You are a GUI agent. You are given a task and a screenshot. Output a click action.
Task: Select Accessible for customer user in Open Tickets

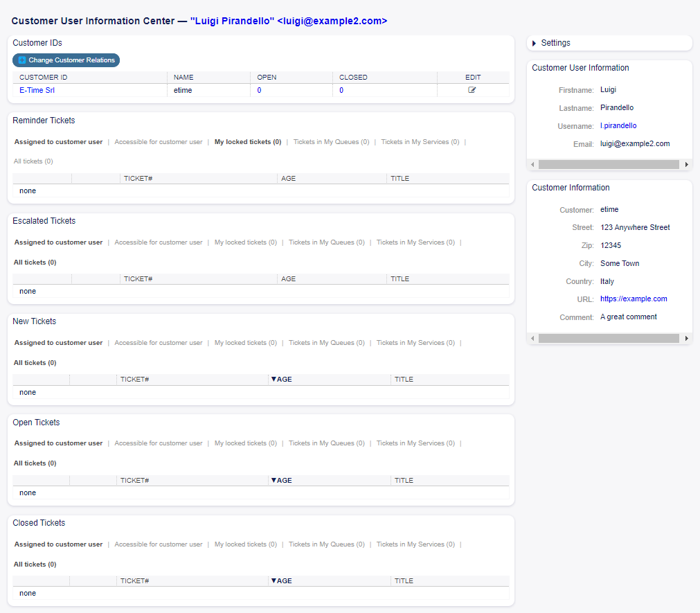coord(158,443)
